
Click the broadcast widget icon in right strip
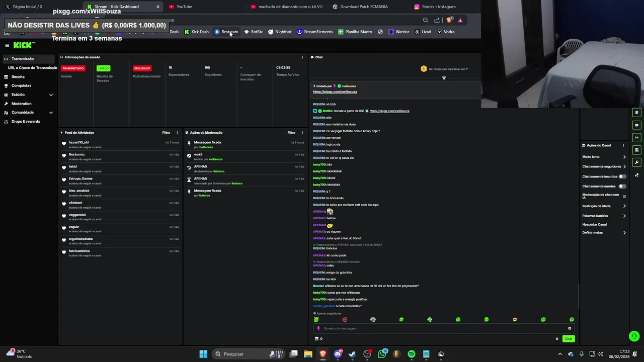tap(636, 137)
